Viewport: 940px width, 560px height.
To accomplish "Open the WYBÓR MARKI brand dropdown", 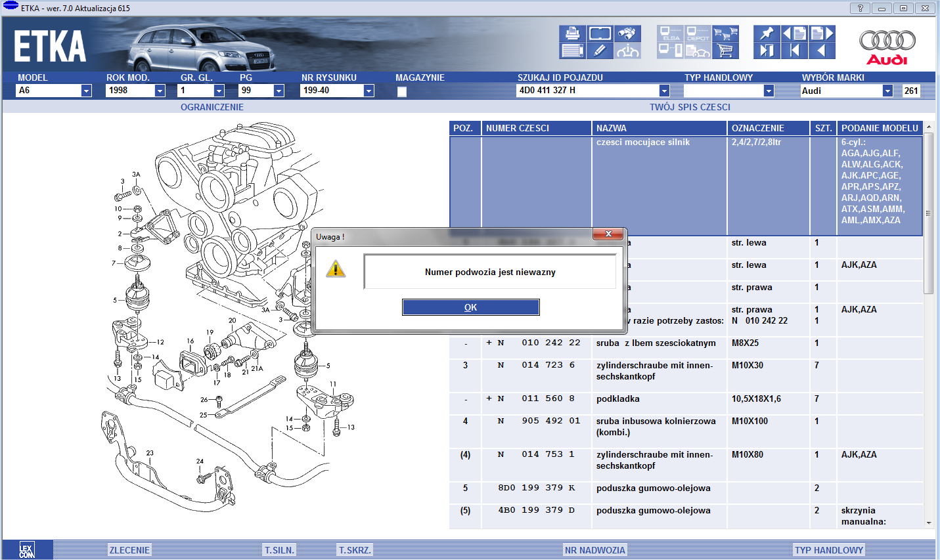I will [x=887, y=91].
